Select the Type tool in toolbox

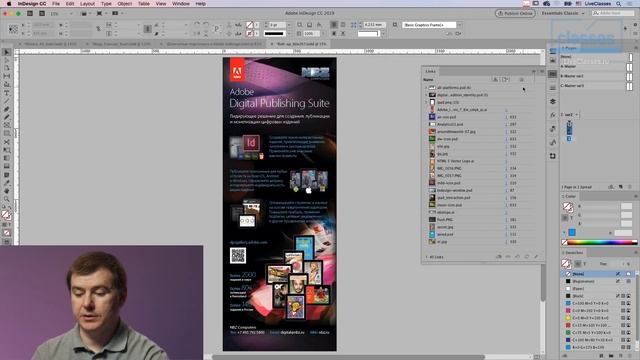(7, 93)
